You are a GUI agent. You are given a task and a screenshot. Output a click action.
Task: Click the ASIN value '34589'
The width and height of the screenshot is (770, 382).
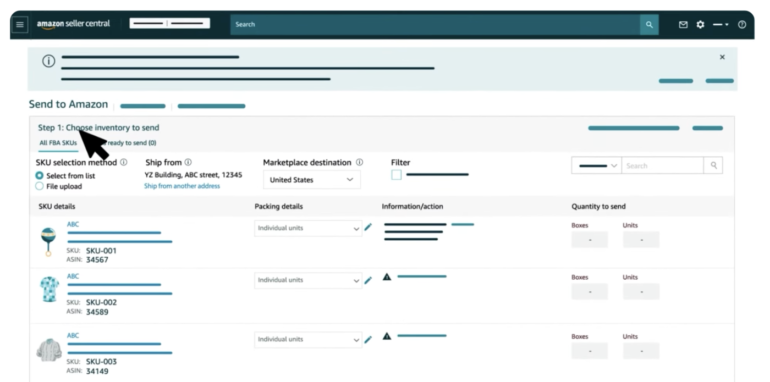click(x=97, y=312)
